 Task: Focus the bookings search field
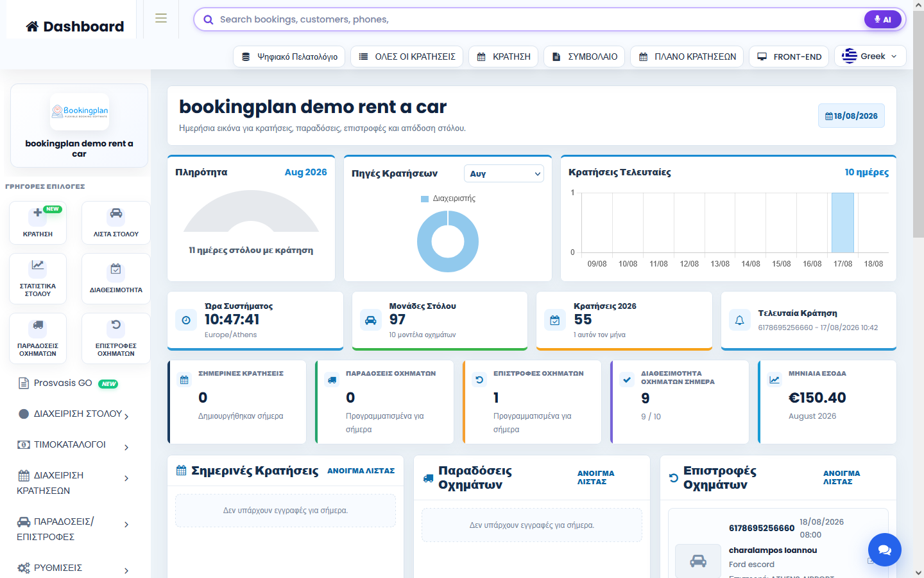pyautogui.click(x=539, y=19)
